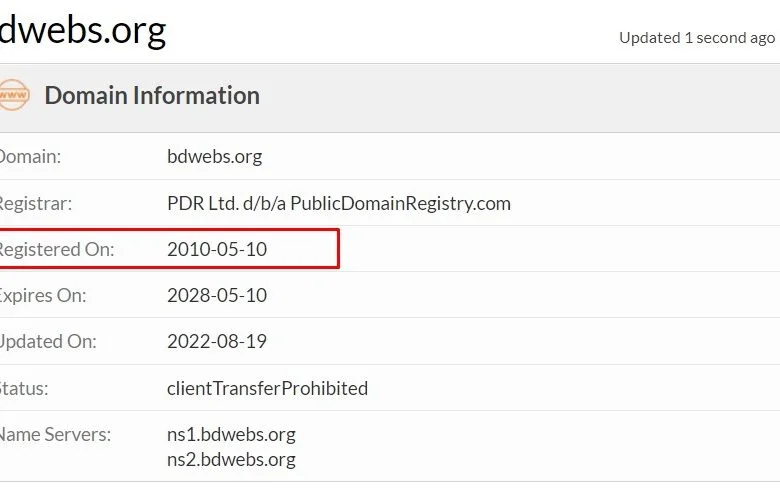
Task: Click the clientTransferProhibited status value
Action: pos(268,389)
